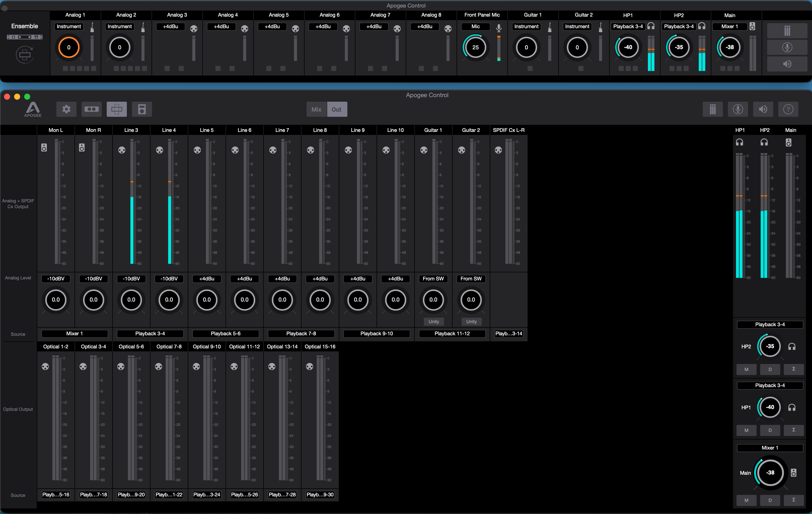Open the speaker routing toolbar icon
812x514 pixels.
(142, 109)
